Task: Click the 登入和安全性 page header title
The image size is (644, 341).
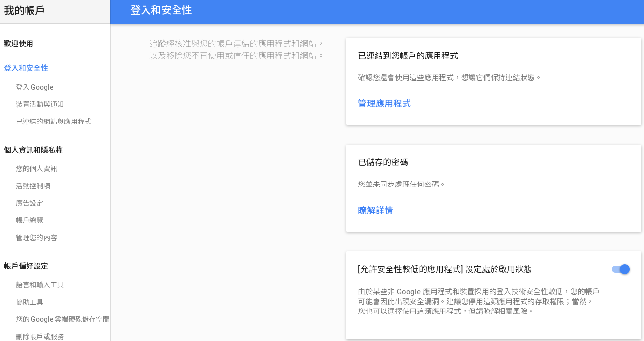Action: (161, 10)
